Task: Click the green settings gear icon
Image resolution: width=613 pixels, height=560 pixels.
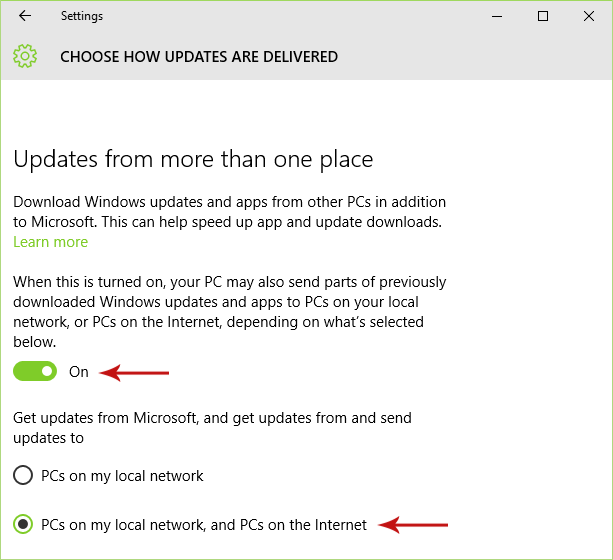Action: pyautogui.click(x=25, y=57)
